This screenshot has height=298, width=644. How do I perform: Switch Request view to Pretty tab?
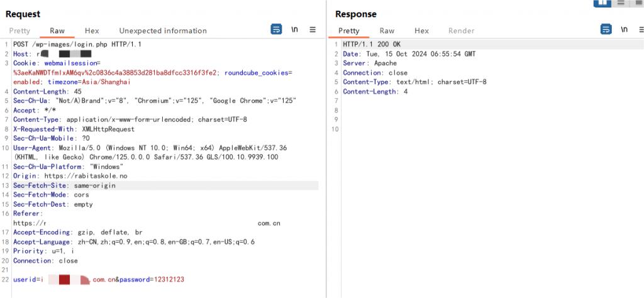tap(19, 31)
